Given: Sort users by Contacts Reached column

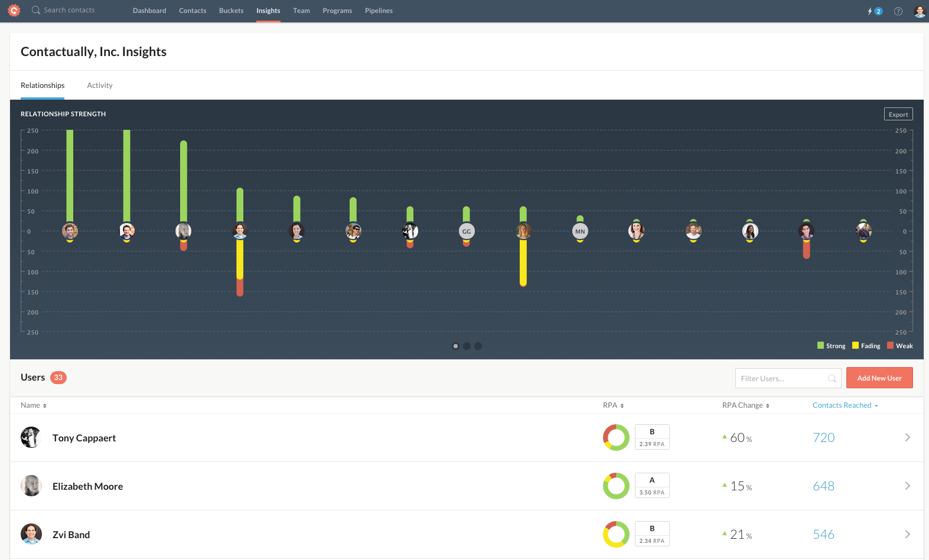Looking at the screenshot, I should pyautogui.click(x=845, y=405).
